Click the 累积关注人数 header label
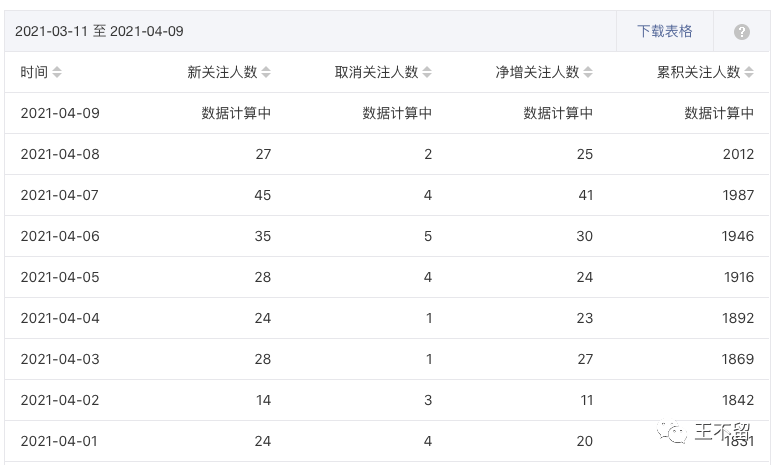The height and width of the screenshot is (465, 775). (698, 72)
